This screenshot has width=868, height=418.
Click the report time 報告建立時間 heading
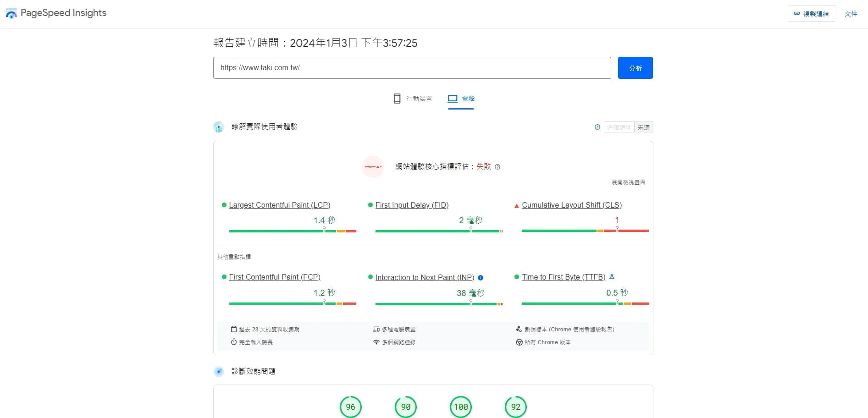tap(315, 43)
